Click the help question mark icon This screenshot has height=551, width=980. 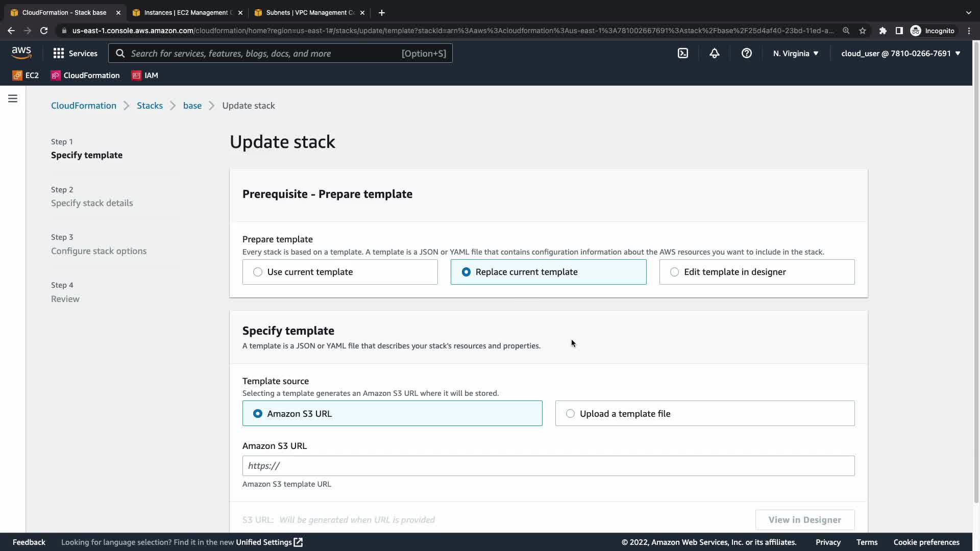[746, 53]
